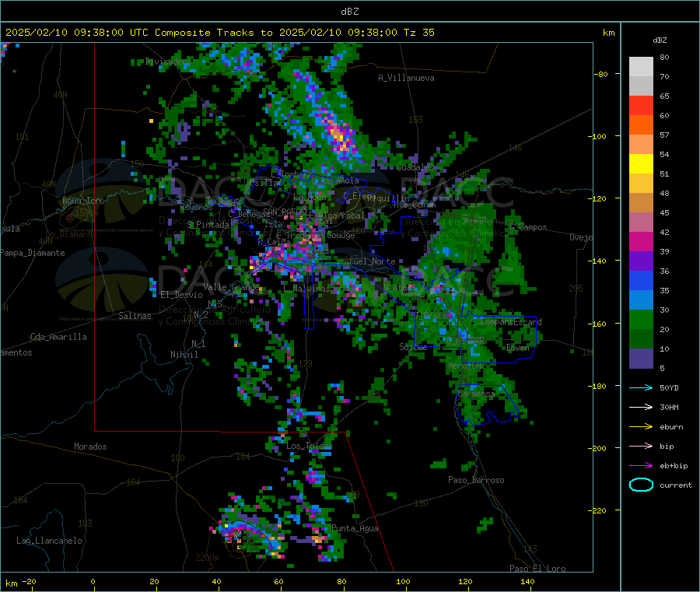The image size is (700, 592).
Task: Click the pink bip arrow legend icon
Action: pos(641,446)
